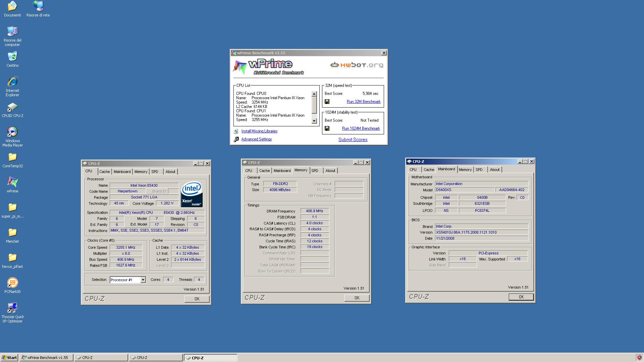Launch Internet Explorer desktop icon

click(x=12, y=86)
